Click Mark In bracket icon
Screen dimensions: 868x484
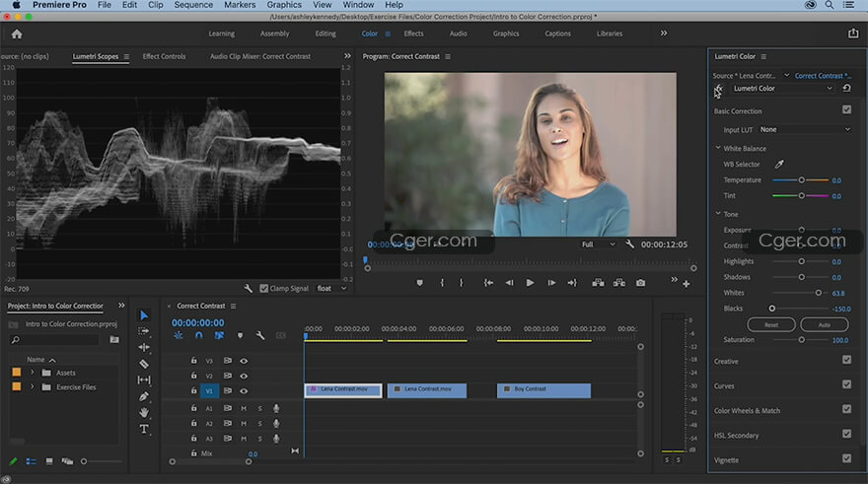pos(442,283)
